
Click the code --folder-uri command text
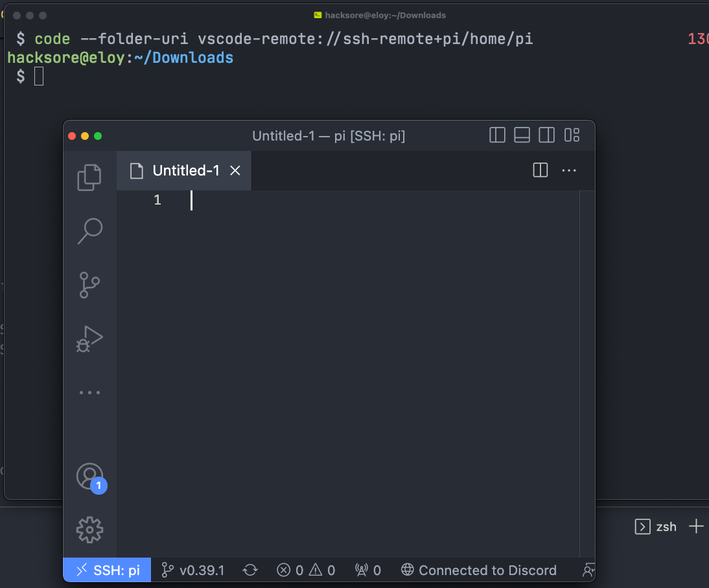click(x=284, y=39)
